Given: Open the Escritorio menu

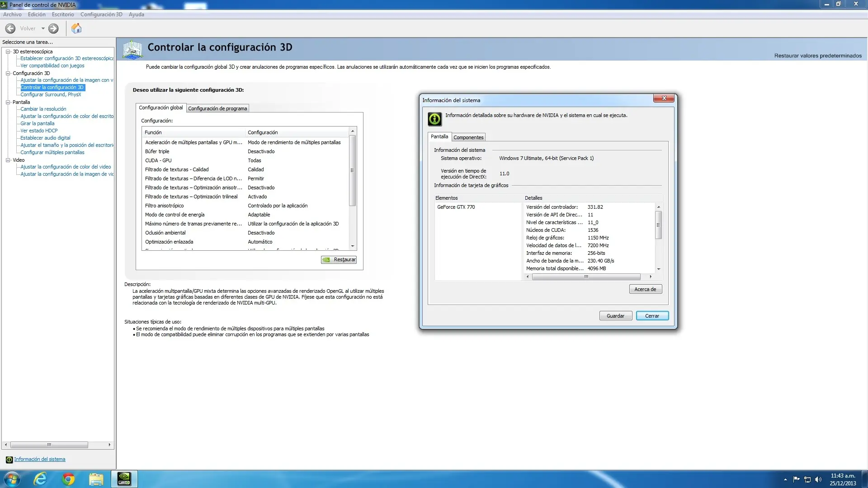Looking at the screenshot, I should (x=63, y=14).
